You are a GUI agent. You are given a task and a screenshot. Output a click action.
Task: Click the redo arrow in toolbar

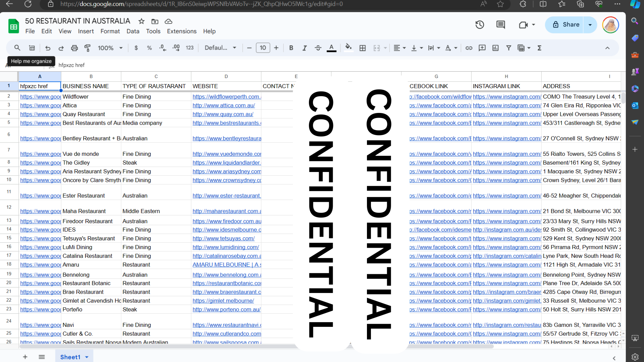pos(61,48)
